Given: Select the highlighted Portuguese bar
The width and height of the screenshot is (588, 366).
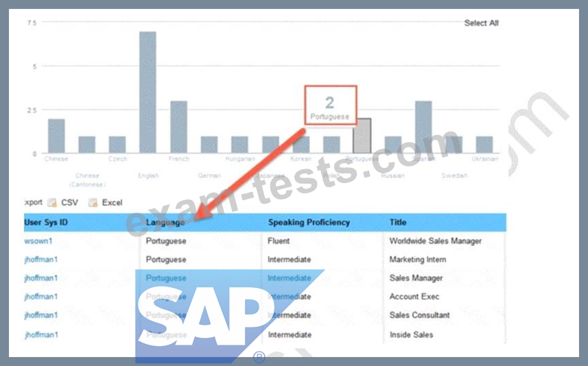Looking at the screenshot, I should pos(362,136).
